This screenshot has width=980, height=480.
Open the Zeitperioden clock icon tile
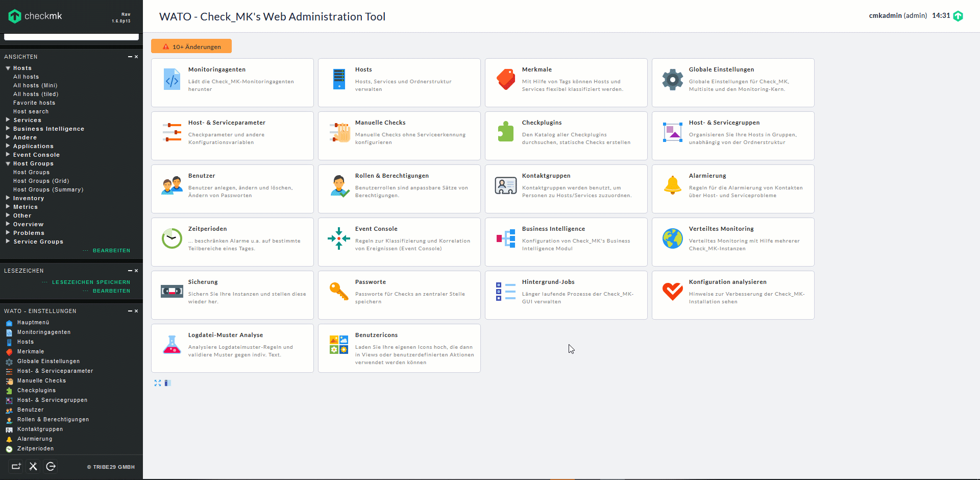pyautogui.click(x=172, y=238)
